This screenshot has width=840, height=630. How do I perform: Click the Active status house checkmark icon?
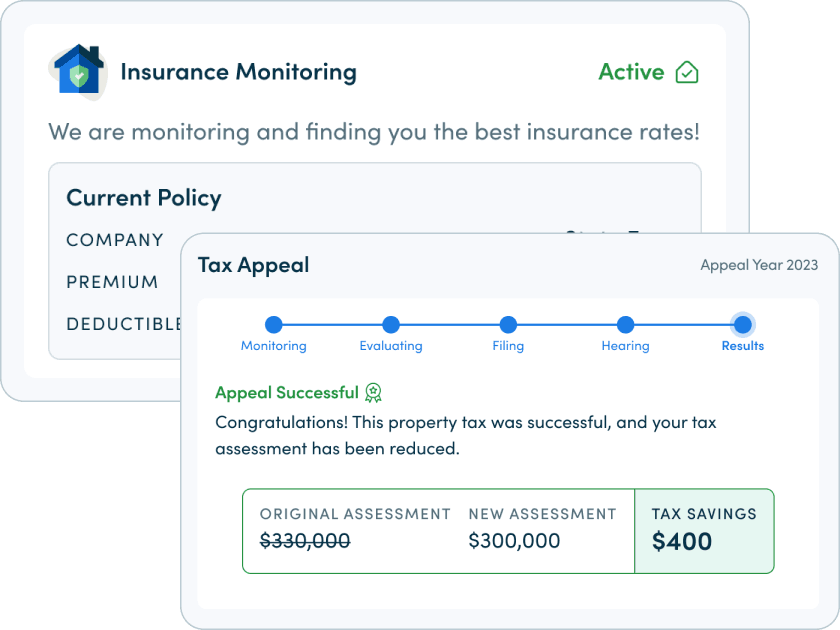tap(687, 72)
